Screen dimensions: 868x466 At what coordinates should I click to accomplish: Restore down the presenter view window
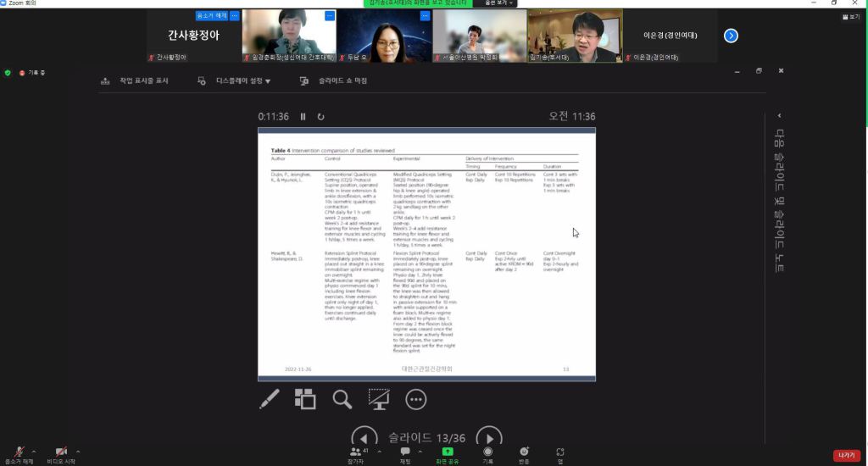[759, 71]
